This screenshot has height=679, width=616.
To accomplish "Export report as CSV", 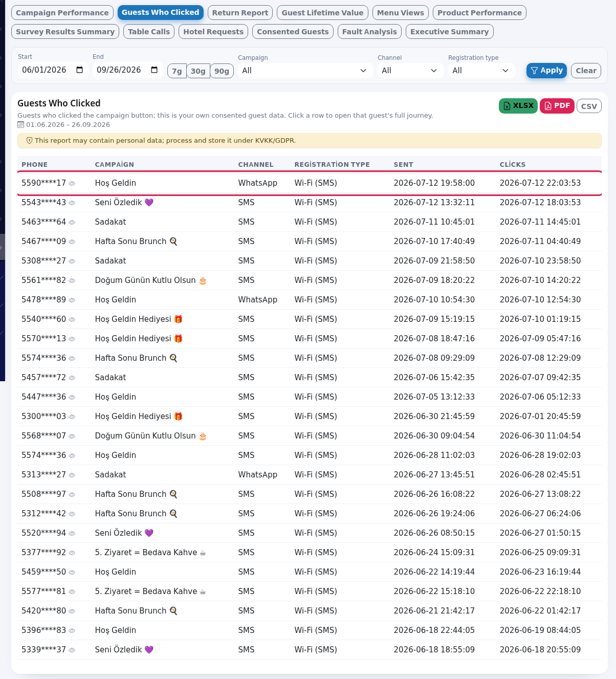I will click(589, 106).
